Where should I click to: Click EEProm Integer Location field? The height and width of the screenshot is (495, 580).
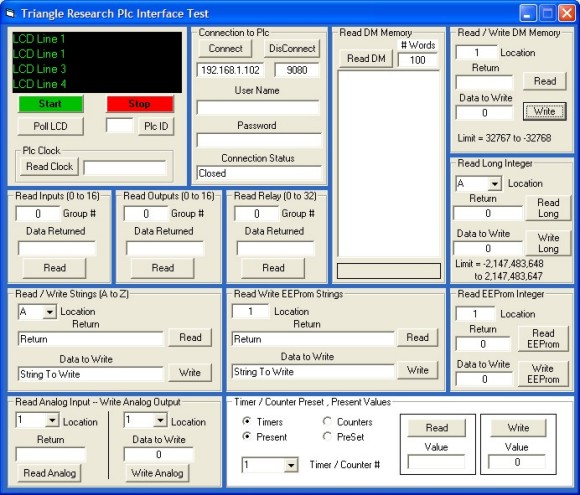[475, 314]
